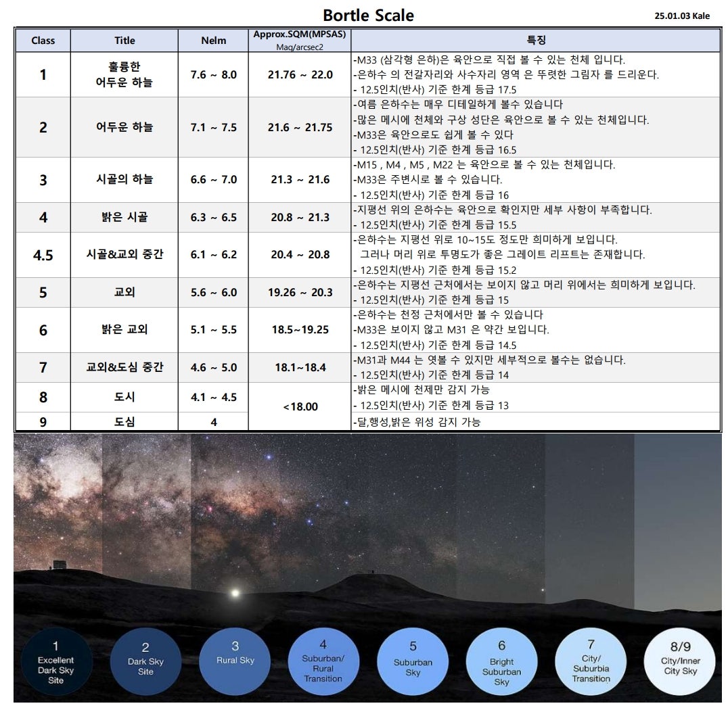Select the class '4.5' cell
The image size is (728, 710).
pyautogui.click(x=43, y=255)
